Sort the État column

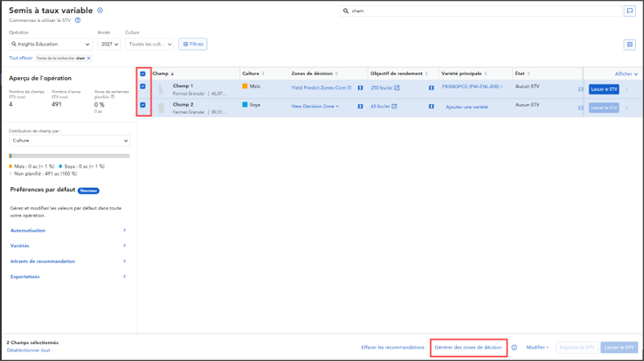pyautogui.click(x=529, y=73)
